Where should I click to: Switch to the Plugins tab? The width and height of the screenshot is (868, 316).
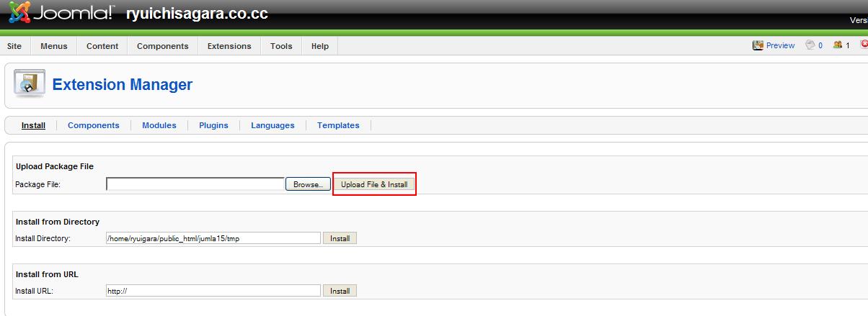[x=213, y=125]
